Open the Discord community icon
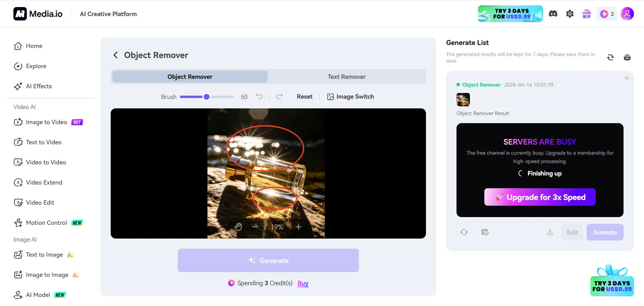The height and width of the screenshot is (306, 644). point(553,14)
